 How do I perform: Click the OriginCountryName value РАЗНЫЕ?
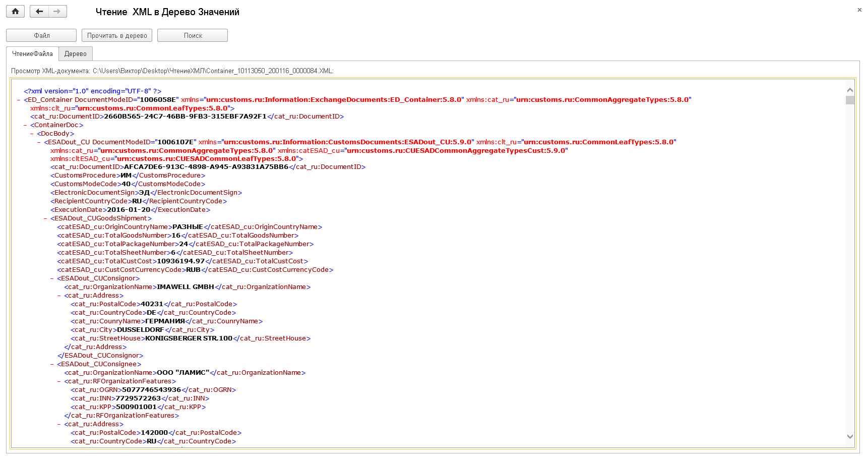click(188, 227)
